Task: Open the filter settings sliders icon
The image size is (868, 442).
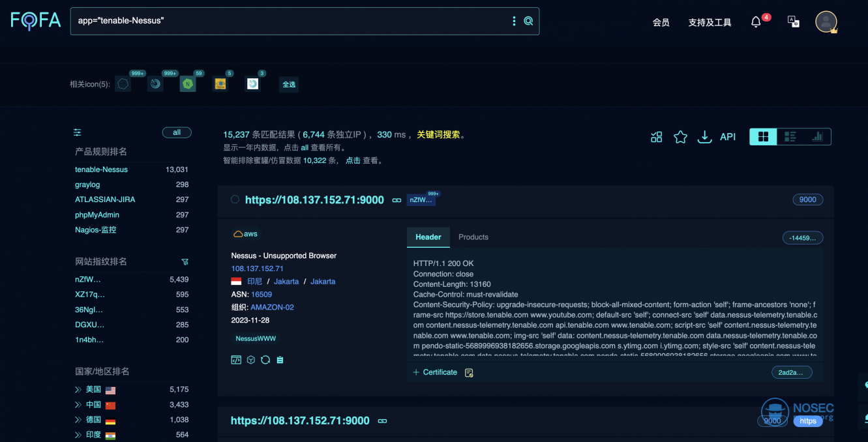Action: 78,132
